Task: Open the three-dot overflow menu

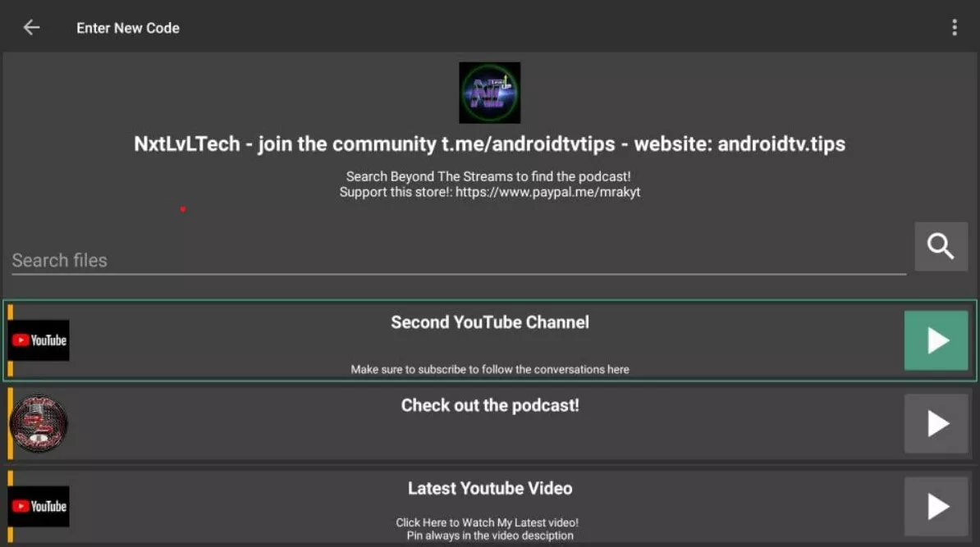Action: tap(954, 27)
